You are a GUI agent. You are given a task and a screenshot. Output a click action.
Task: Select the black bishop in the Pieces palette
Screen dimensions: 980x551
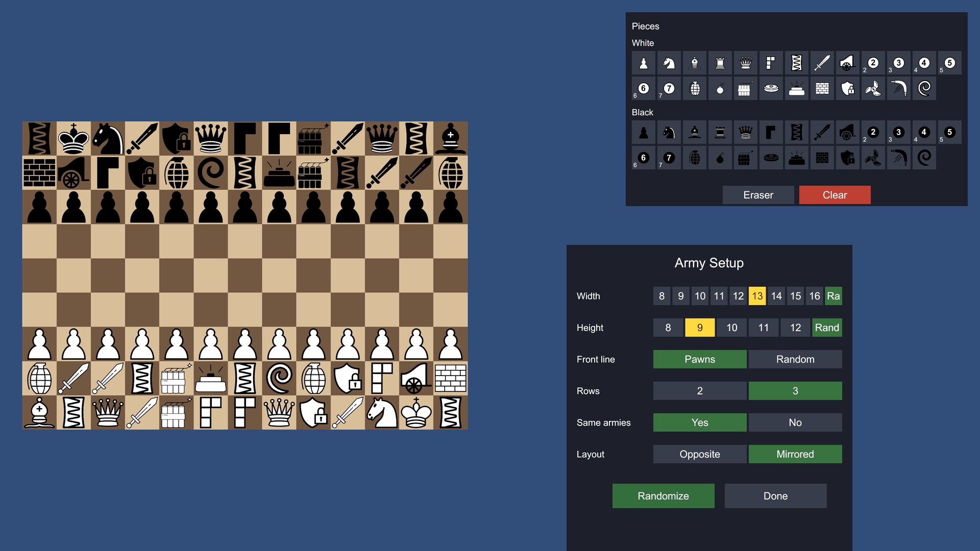coord(694,132)
